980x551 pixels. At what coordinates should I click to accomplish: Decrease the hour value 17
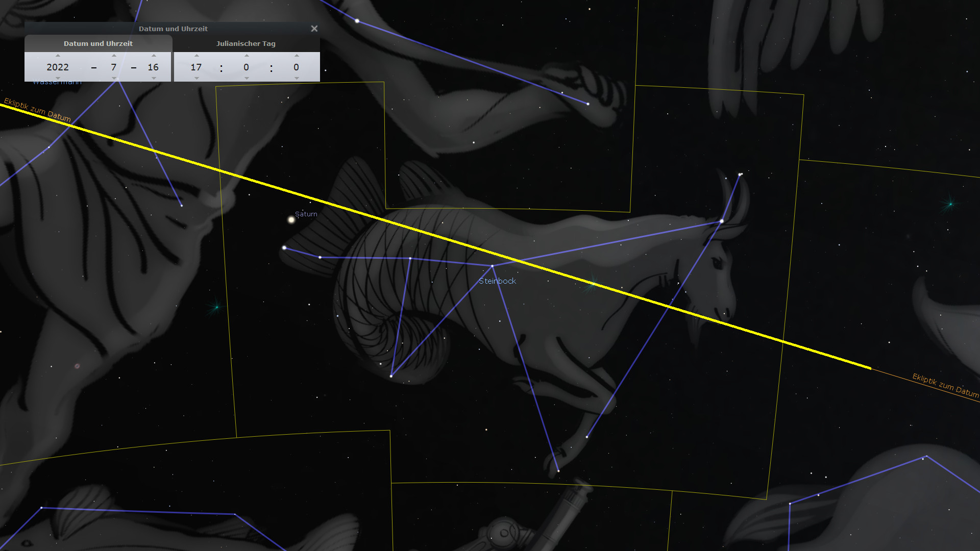197,78
